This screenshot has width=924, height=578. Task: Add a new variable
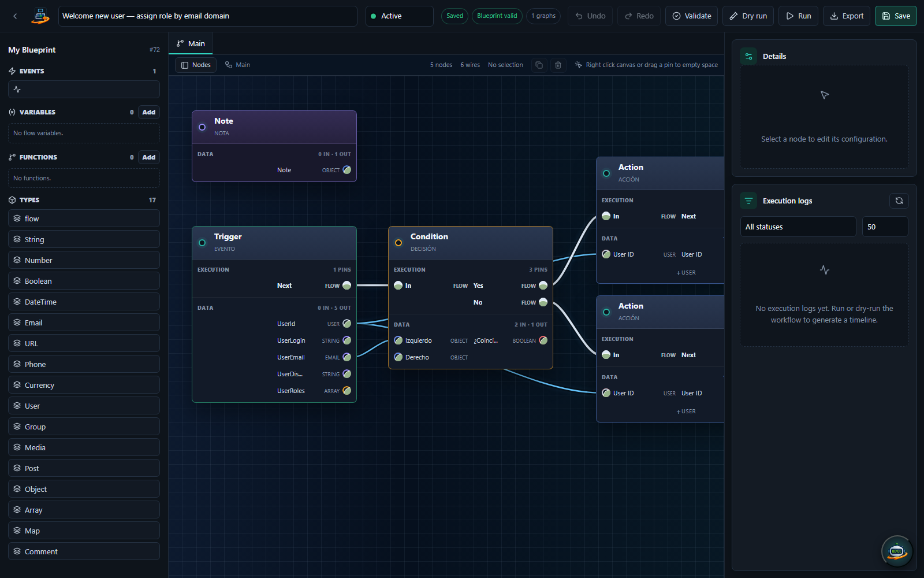click(x=149, y=112)
